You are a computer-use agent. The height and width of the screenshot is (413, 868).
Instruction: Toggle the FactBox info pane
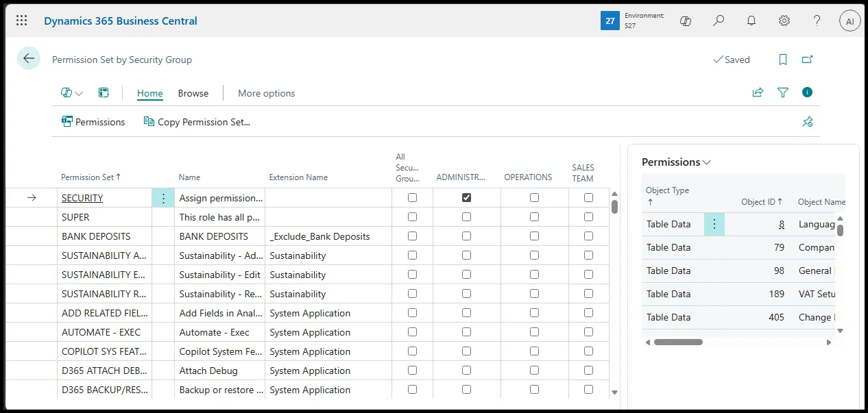tap(807, 92)
